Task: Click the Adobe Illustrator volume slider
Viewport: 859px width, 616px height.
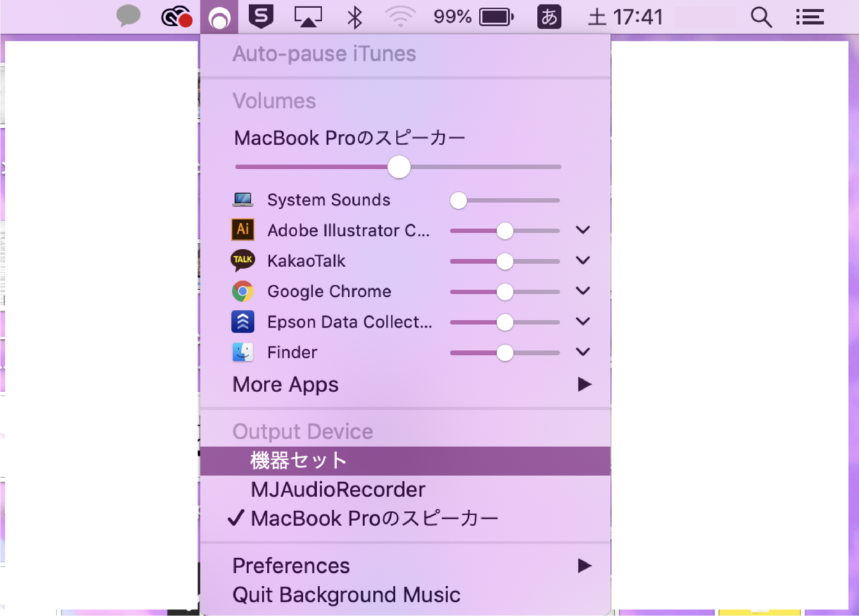Action: (x=505, y=230)
